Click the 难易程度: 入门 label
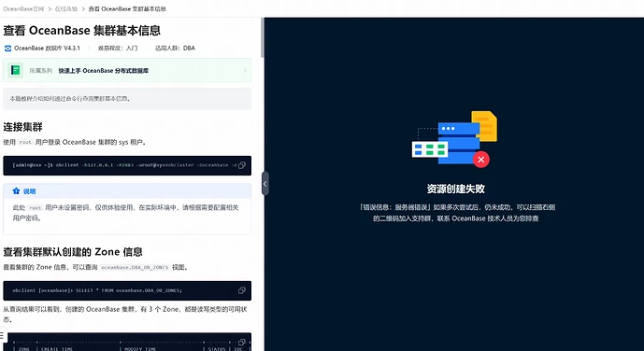Viewport: 644px width, 351px height. click(x=118, y=48)
